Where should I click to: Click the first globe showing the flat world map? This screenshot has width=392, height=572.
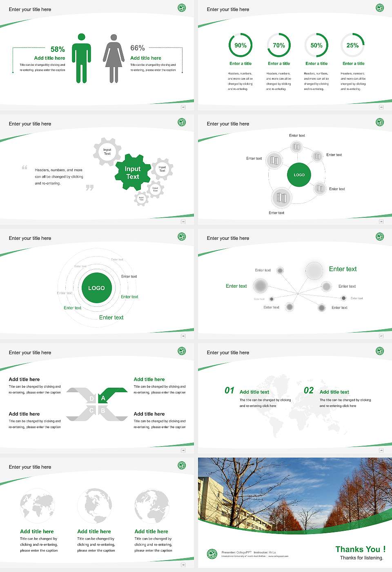[37, 506]
